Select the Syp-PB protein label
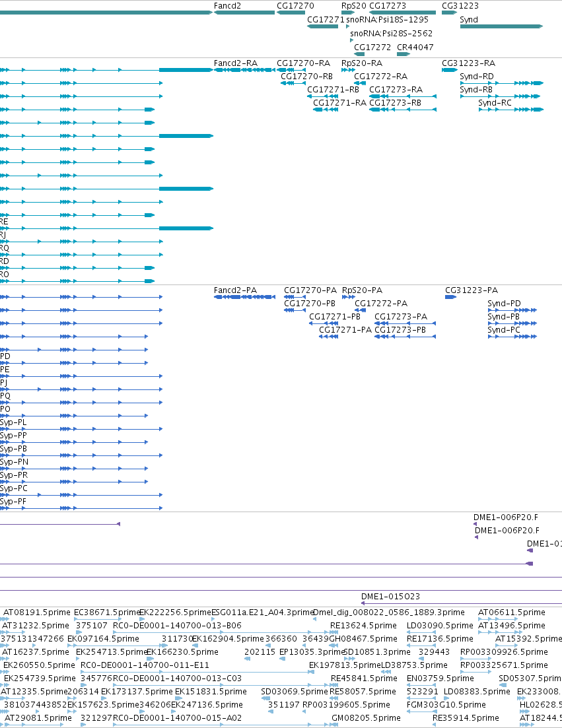Viewport: 562px width, 728px height. tap(13, 449)
